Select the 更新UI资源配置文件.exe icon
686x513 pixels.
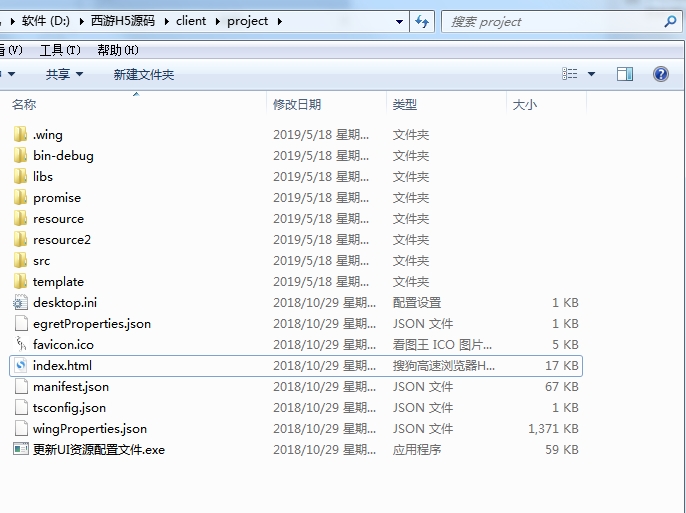click(x=21, y=449)
